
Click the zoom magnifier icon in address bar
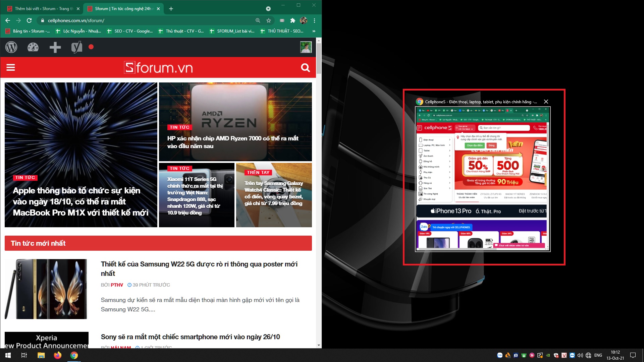(x=258, y=20)
